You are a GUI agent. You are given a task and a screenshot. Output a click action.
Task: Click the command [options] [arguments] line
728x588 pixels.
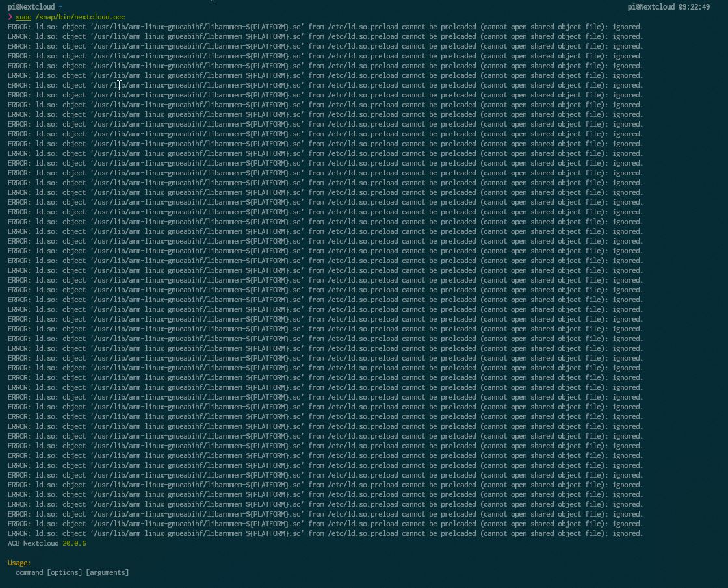[x=71, y=572]
